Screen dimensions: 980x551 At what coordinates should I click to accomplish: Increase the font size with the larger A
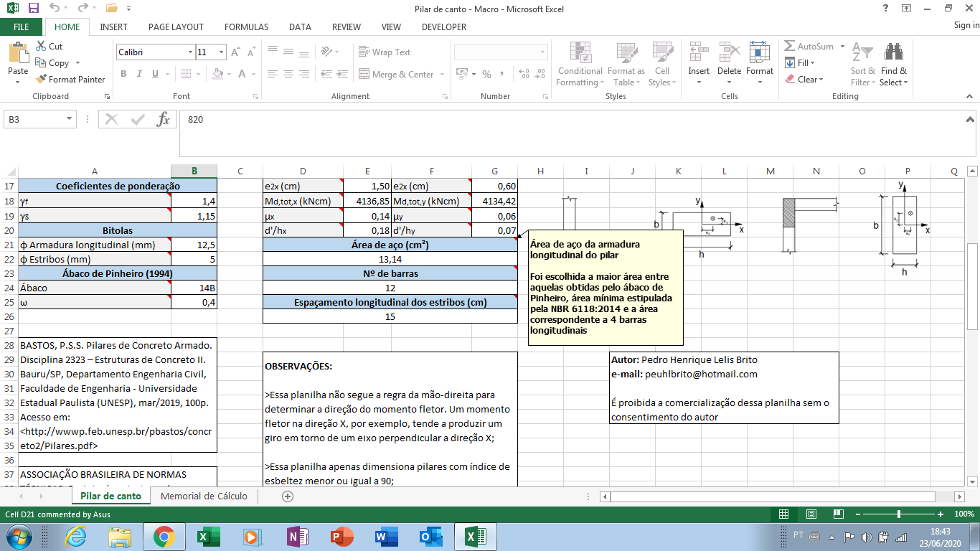click(x=237, y=52)
